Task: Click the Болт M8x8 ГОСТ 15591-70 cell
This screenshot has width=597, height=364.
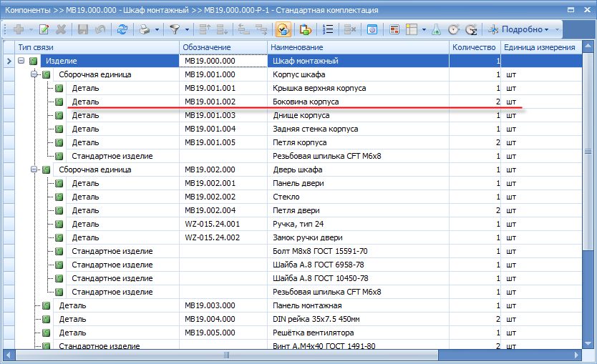Action: tap(359, 251)
